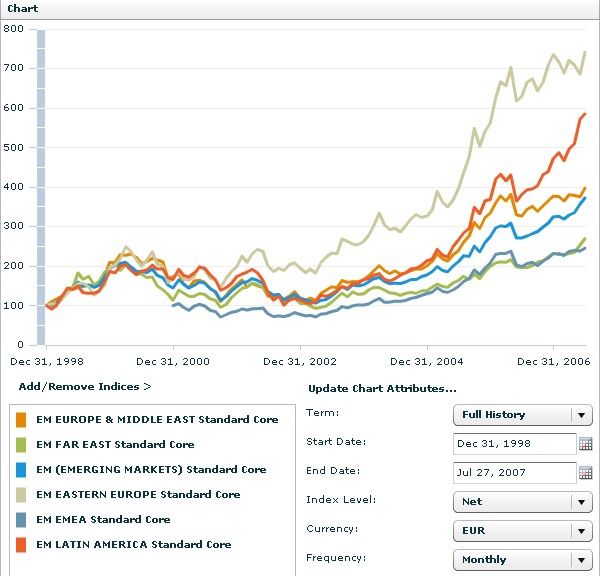Image resolution: width=606 pixels, height=576 pixels.
Task: Open the Currency dropdown showing EUR
Action: click(522, 531)
